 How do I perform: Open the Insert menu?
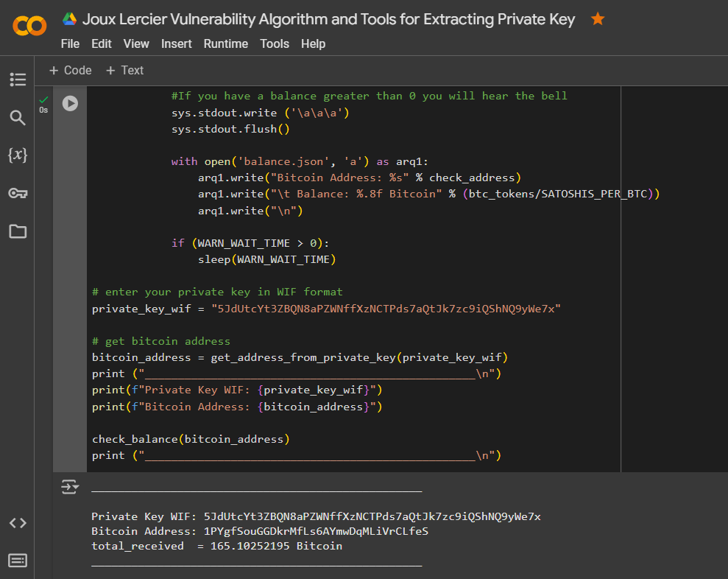177,43
